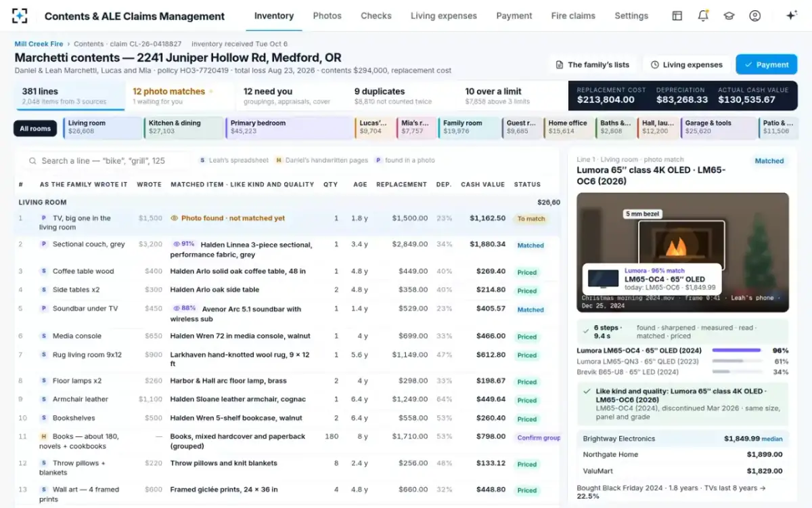
Task: Click the fireplace video frame photo
Action: point(683,253)
